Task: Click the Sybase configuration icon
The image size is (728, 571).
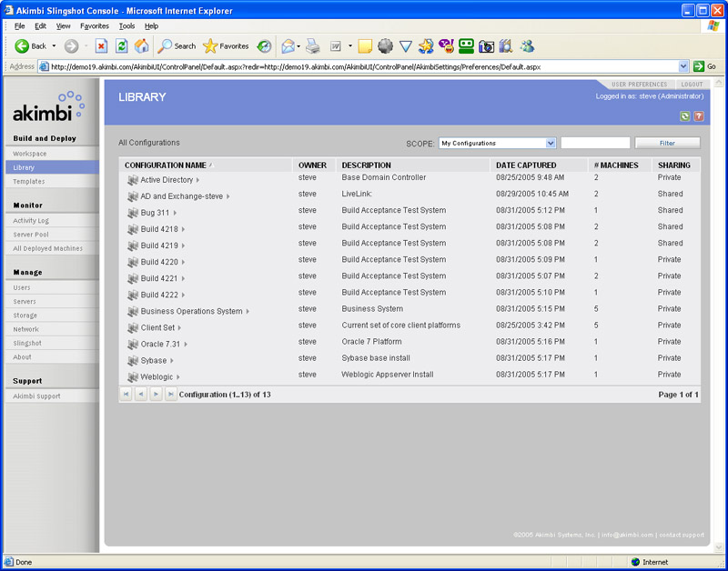Action: pyautogui.click(x=133, y=360)
